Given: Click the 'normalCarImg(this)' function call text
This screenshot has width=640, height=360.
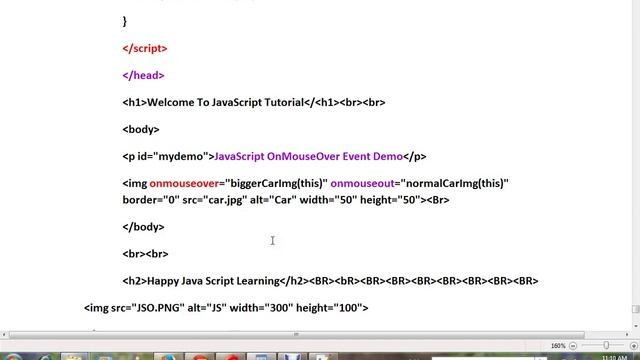Looking at the screenshot, I should (x=455, y=183).
